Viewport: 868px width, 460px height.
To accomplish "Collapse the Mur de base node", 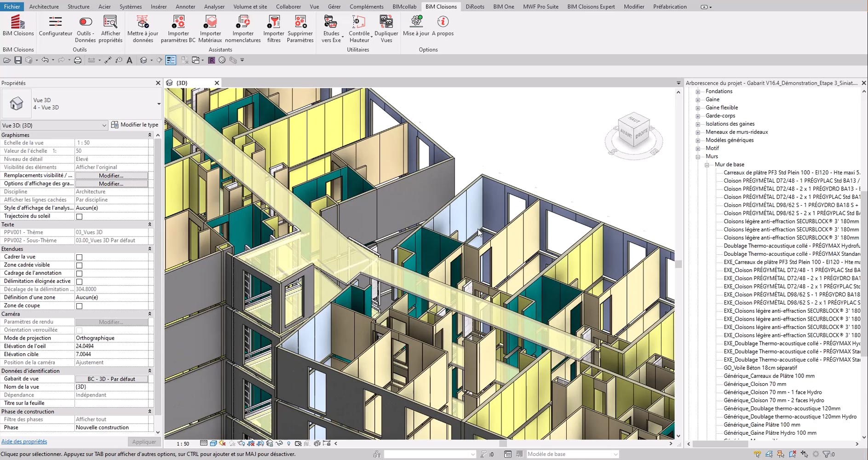I will pyautogui.click(x=707, y=165).
